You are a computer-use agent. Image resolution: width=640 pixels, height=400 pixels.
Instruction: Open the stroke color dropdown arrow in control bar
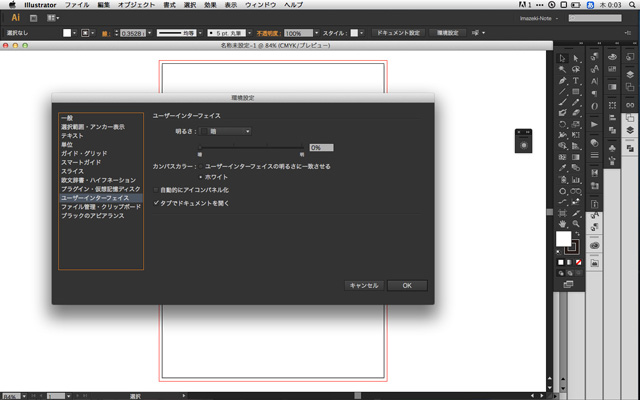(x=93, y=33)
